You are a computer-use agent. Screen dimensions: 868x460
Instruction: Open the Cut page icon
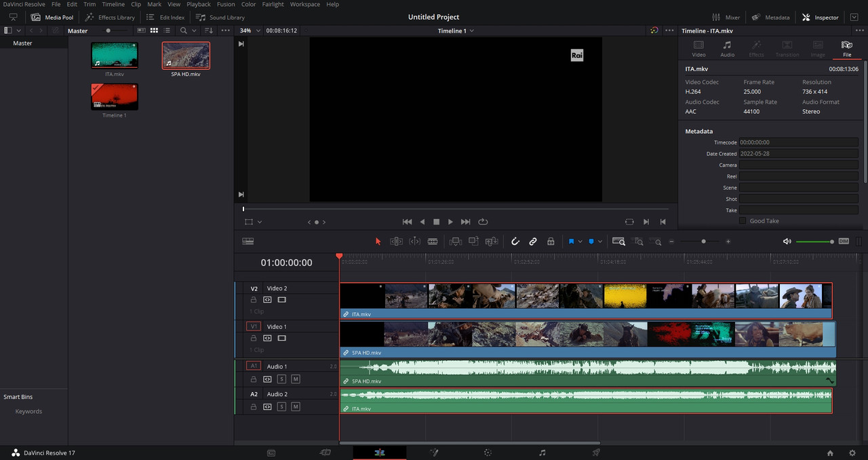pyautogui.click(x=325, y=453)
